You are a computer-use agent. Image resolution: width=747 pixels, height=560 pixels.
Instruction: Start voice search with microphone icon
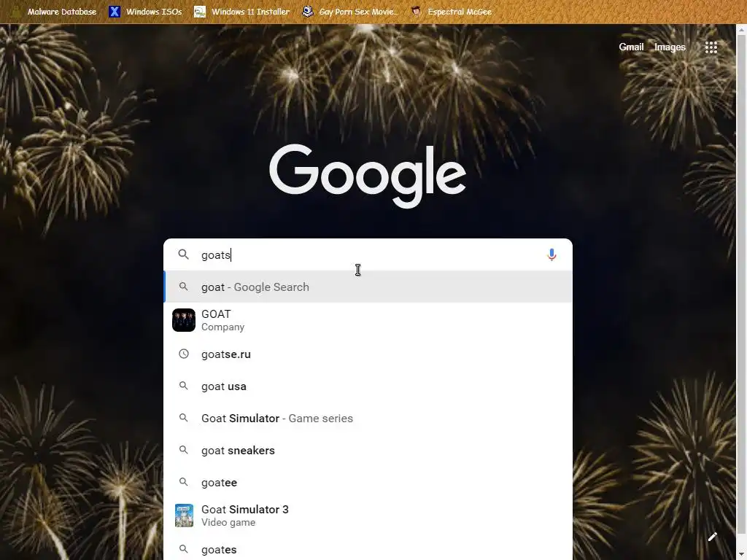551,254
